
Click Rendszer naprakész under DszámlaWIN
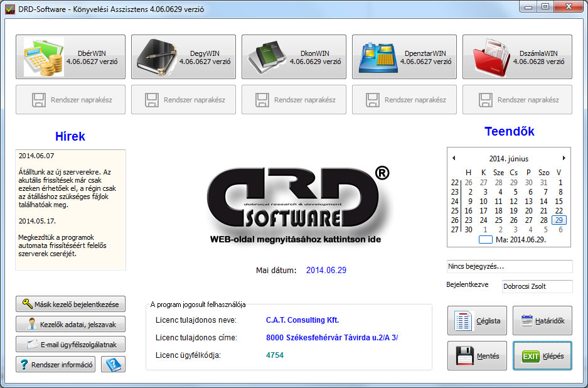coord(517,99)
